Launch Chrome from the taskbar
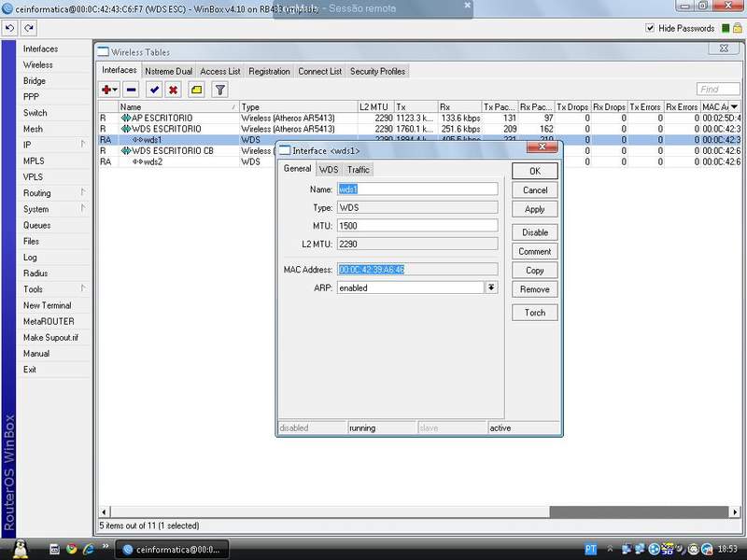Screen dimensions: 747x560 [x=71, y=549]
